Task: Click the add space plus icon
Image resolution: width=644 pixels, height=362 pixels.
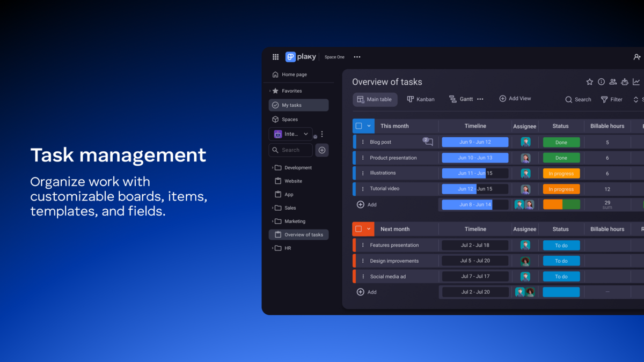Action: click(322, 150)
